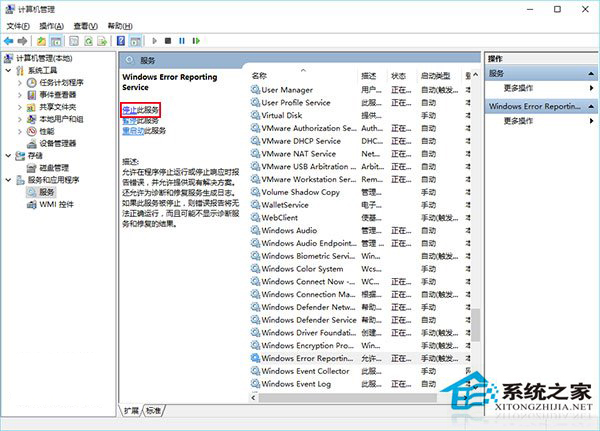600x431 pixels.
Task: Click the gray Forward arrow in toolbar
Action: coord(22,41)
